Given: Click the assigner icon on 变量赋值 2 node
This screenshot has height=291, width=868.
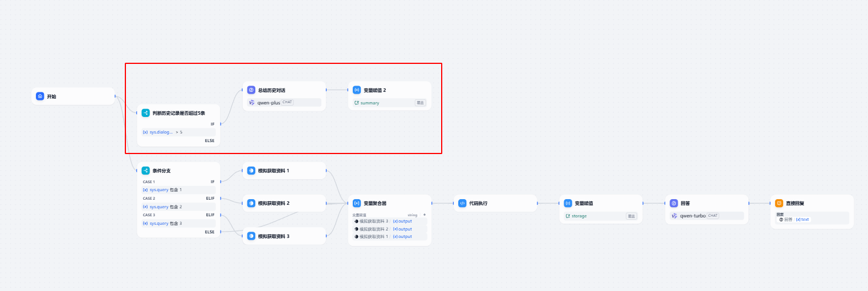Looking at the screenshot, I should pos(357,90).
